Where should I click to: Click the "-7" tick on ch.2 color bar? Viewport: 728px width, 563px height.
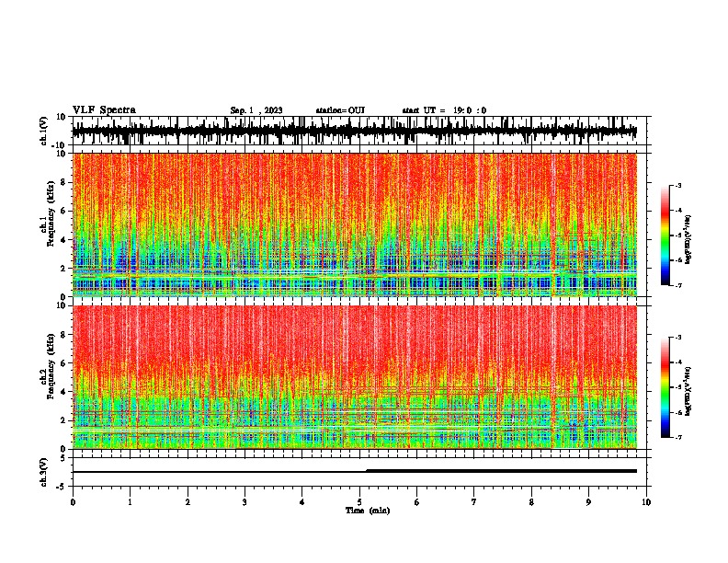pyautogui.click(x=678, y=437)
